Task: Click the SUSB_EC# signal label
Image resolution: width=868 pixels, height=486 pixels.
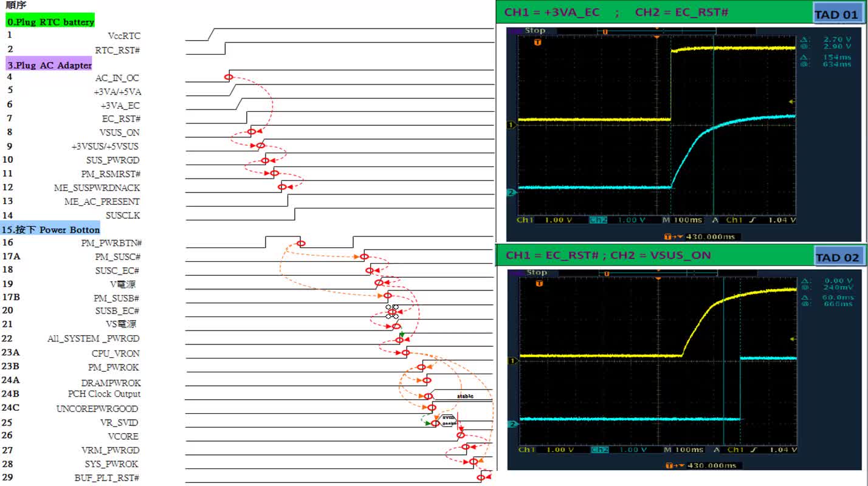Action: [117, 311]
